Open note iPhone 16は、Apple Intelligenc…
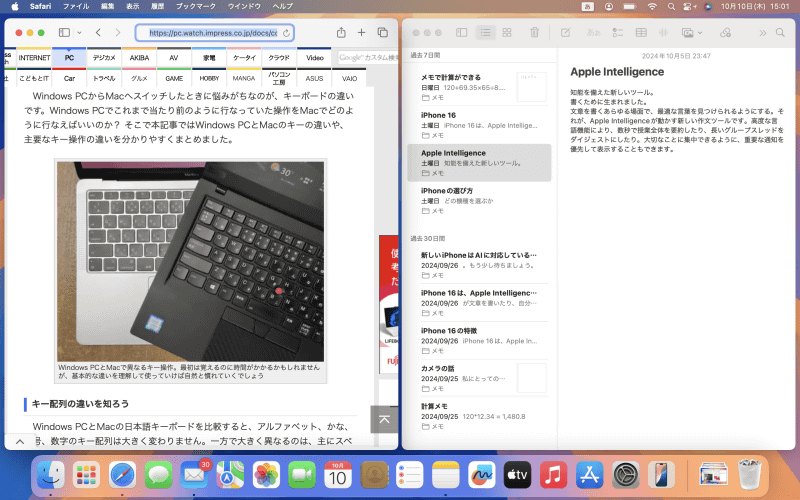This screenshot has width=800, height=500. tap(479, 303)
